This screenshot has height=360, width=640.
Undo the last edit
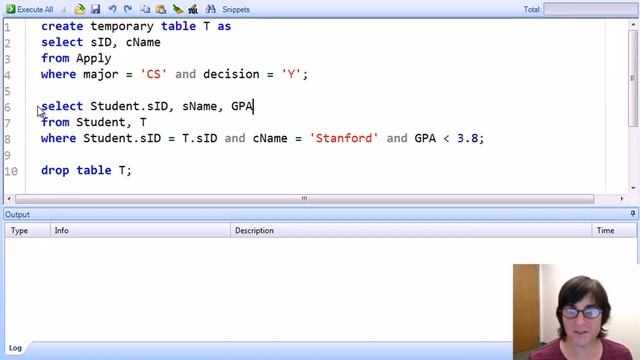pyautogui.click(x=112, y=9)
